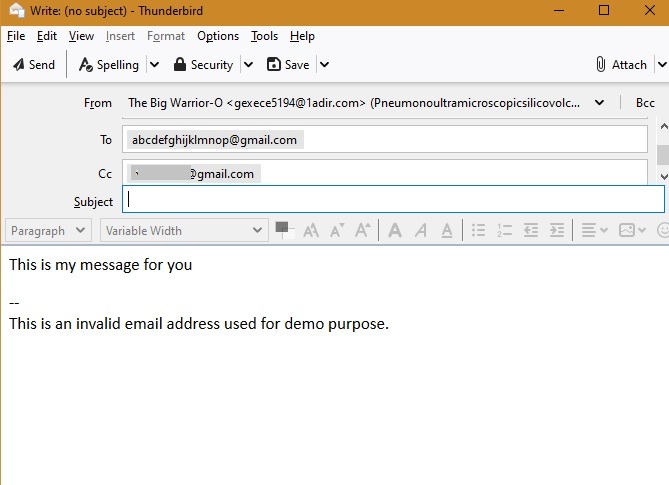Select the abcdefghijklmnop@gmail.com recipient pill

click(x=215, y=140)
